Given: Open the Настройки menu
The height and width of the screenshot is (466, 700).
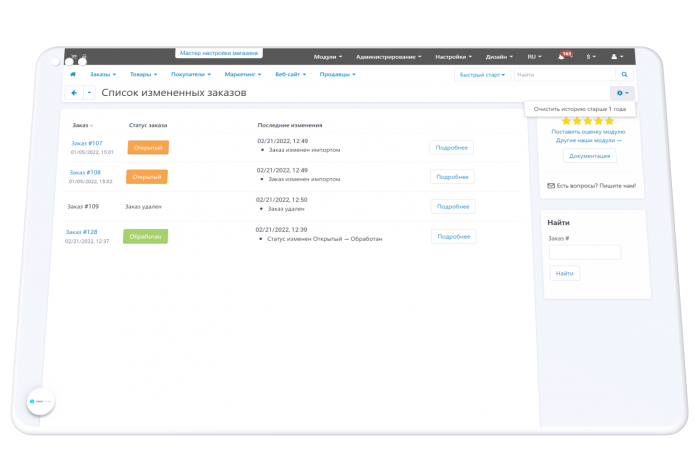Looking at the screenshot, I should coord(454,57).
